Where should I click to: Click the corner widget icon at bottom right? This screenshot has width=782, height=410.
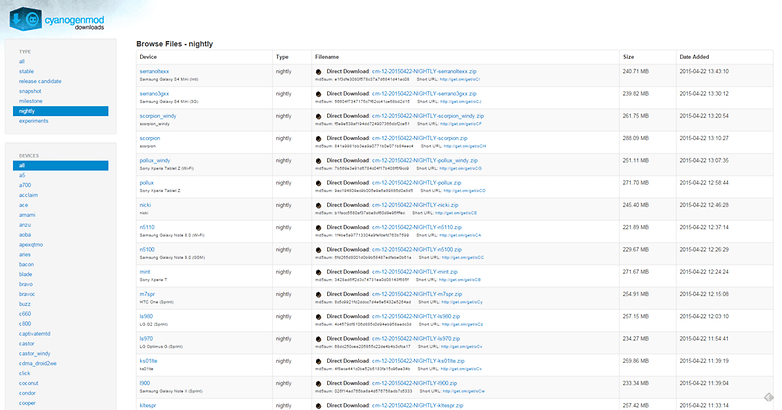point(769,397)
